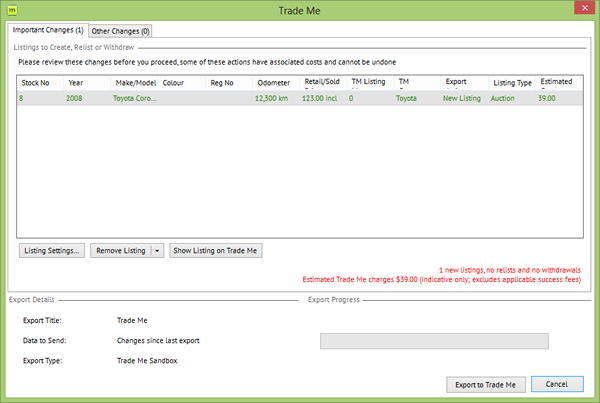This screenshot has width=600, height=403.
Task: Sort by the Make/Model column header
Action: [134, 83]
